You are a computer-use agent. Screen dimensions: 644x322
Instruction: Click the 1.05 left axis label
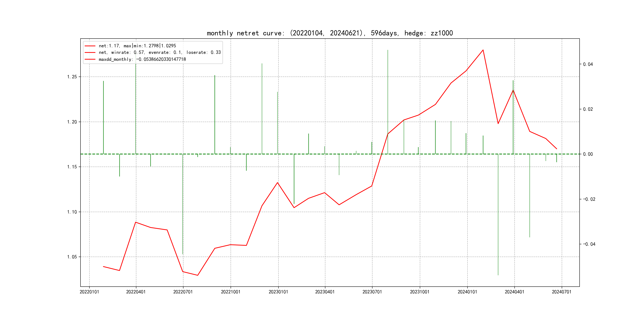72,257
